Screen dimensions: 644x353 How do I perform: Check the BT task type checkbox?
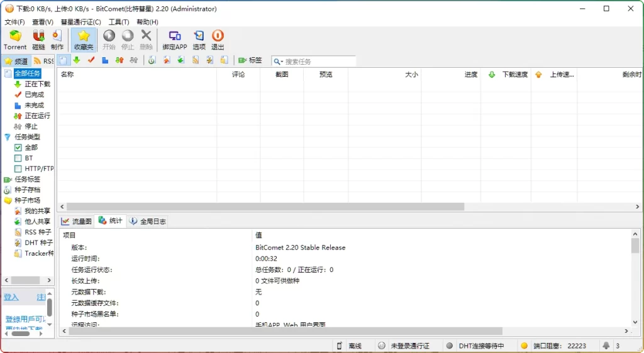click(x=18, y=158)
